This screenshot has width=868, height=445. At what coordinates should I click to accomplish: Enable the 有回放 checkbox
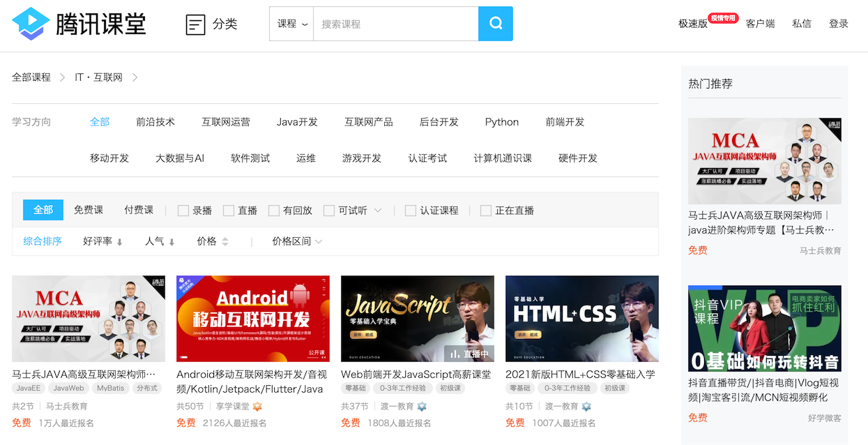[x=274, y=211]
